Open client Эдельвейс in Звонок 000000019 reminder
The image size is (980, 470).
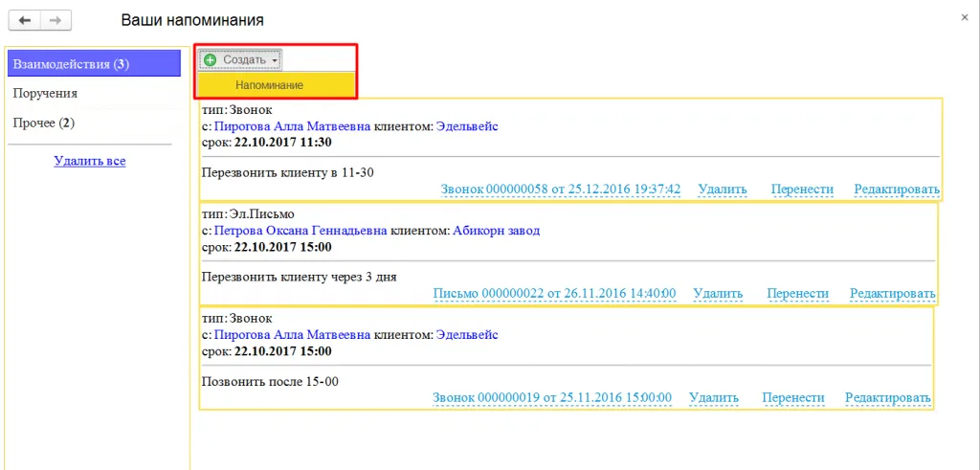tap(467, 335)
